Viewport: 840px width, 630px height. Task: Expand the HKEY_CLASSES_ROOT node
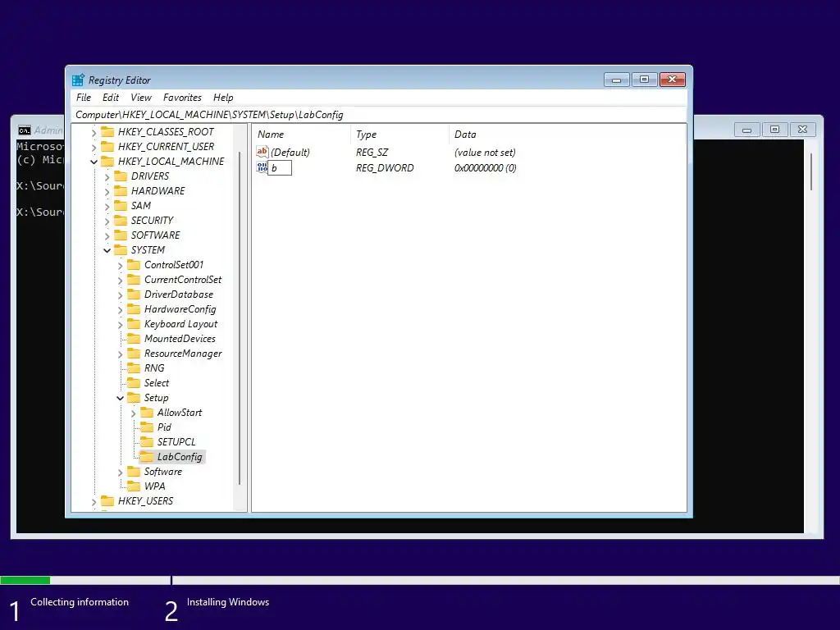pyautogui.click(x=94, y=132)
